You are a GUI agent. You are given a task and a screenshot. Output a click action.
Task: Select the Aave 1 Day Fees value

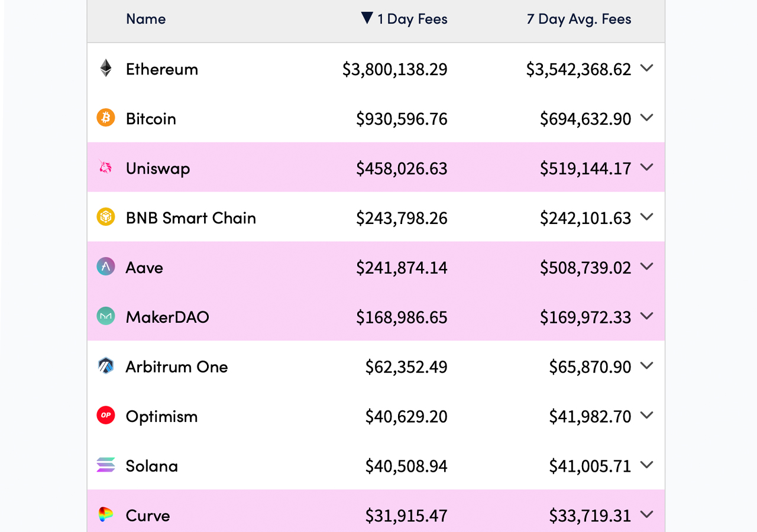[402, 267]
